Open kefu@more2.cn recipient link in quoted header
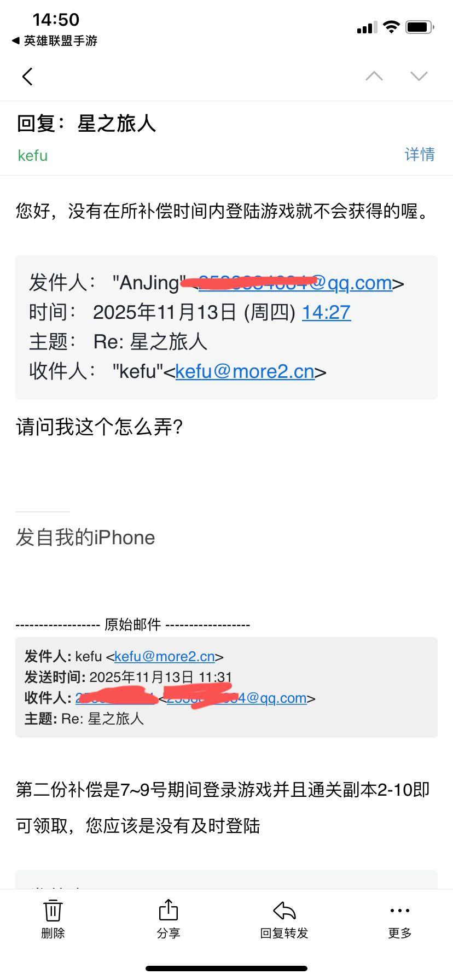Viewport: 453px width, 980px height. 245,371
